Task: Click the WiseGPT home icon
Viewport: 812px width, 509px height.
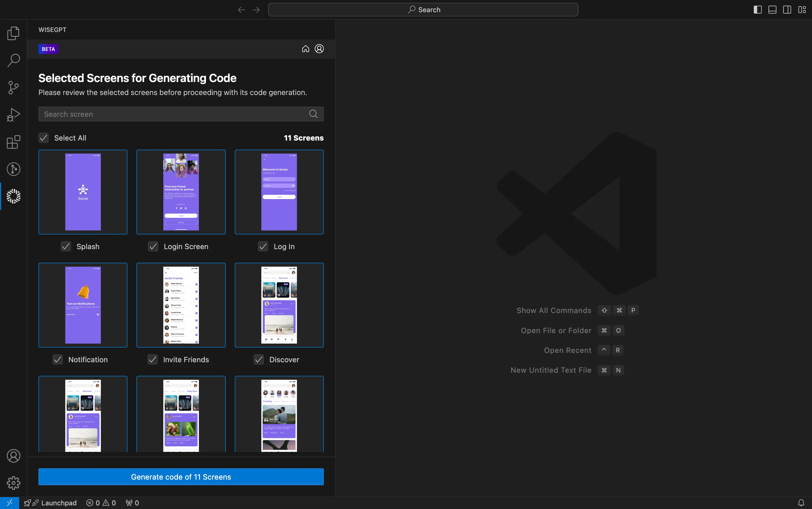Action: tap(306, 49)
